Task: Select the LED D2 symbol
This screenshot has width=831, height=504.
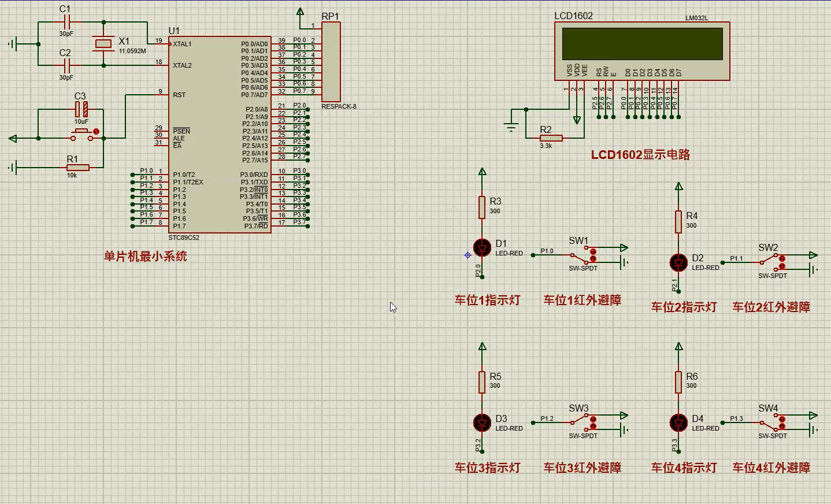Action: [678, 262]
